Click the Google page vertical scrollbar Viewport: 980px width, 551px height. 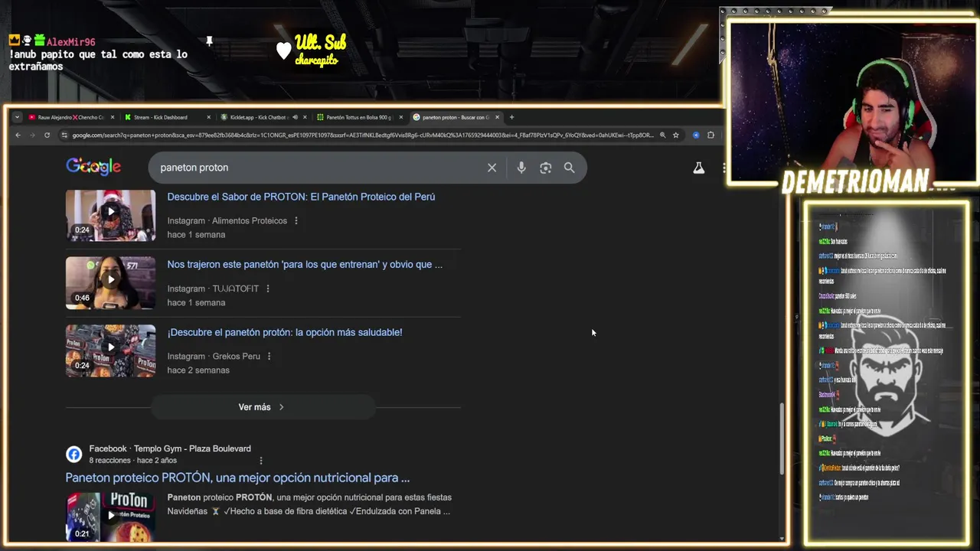(x=781, y=439)
